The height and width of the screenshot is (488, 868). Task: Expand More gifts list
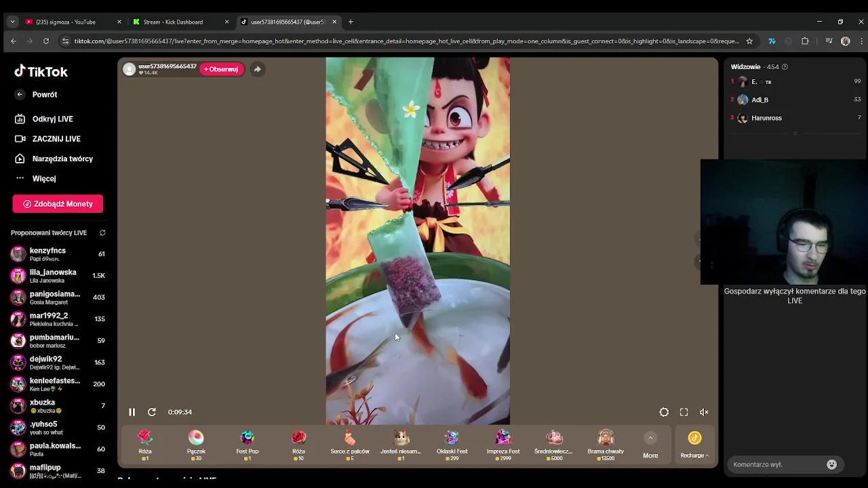(650, 445)
